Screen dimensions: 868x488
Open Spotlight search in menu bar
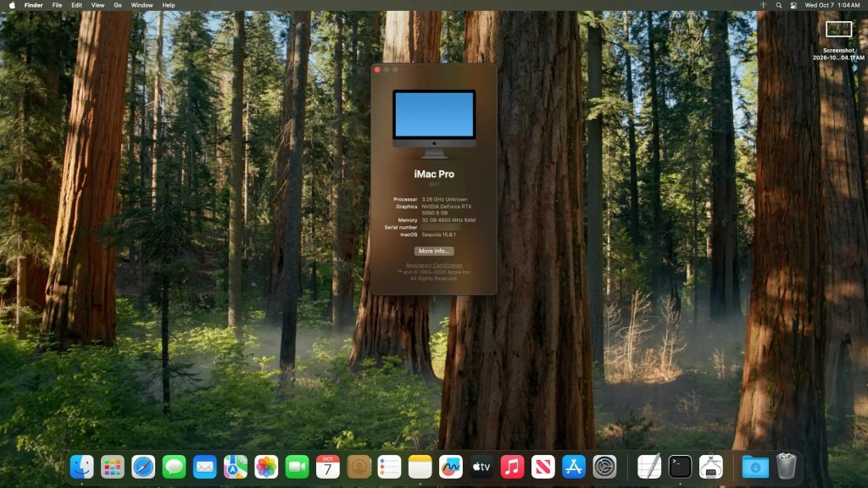(779, 5)
